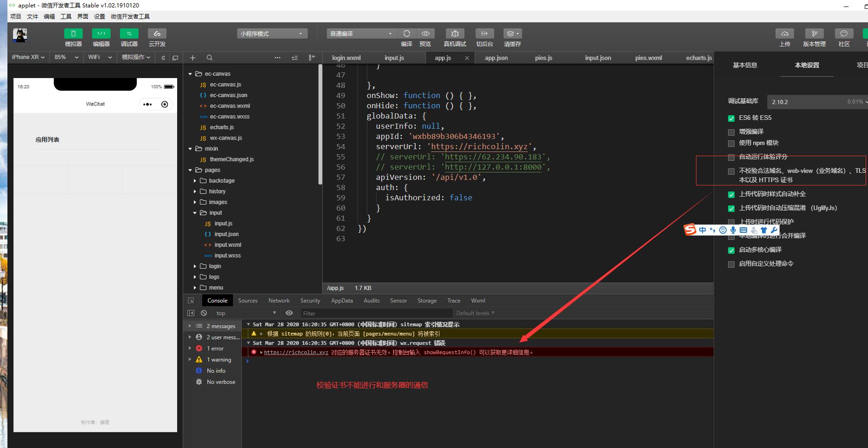Image resolution: width=868 pixels, height=448 pixels.
Task: Mute the simulator sound icon
Action: 163,58
